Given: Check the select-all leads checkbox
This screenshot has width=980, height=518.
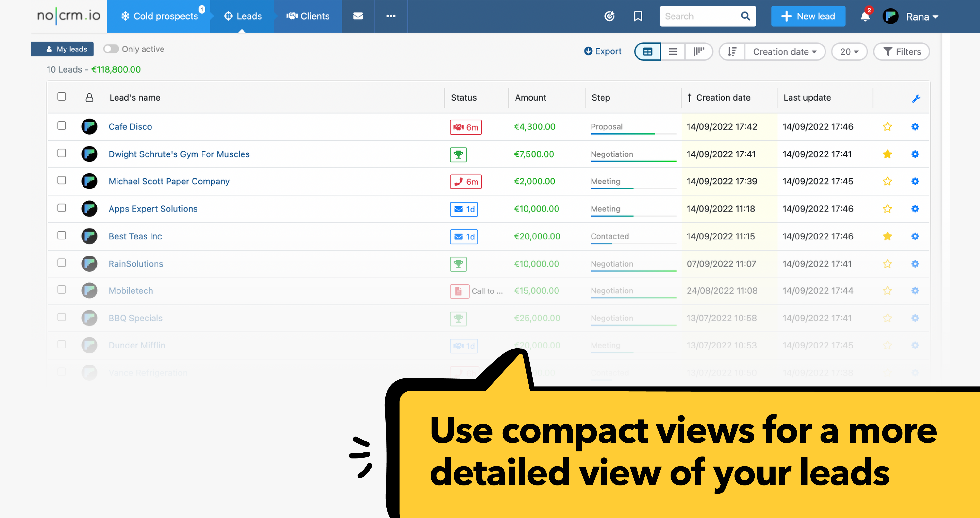Looking at the screenshot, I should click(61, 97).
